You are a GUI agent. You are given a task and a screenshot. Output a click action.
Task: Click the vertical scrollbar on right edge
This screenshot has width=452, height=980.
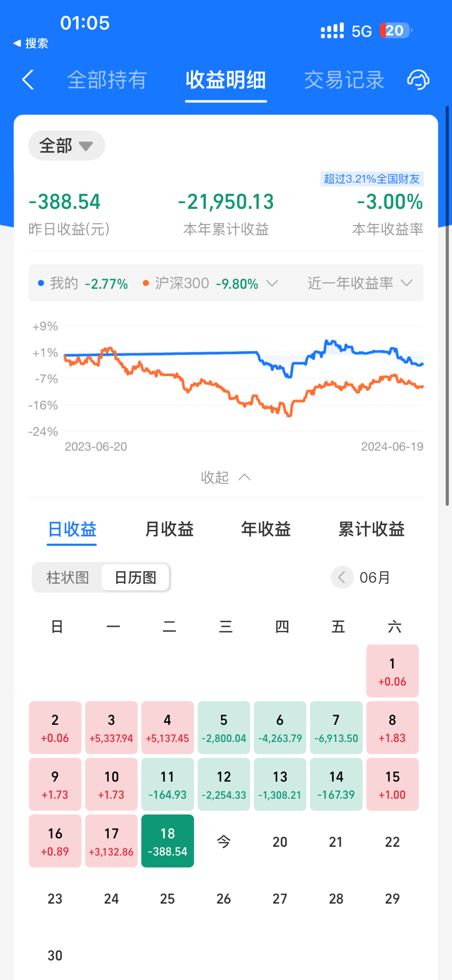point(447,306)
